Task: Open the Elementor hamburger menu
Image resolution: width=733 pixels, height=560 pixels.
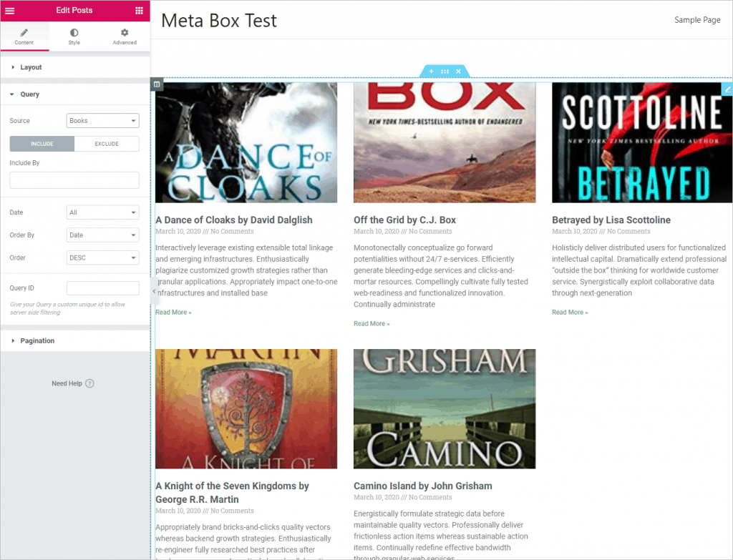Action: (10, 11)
